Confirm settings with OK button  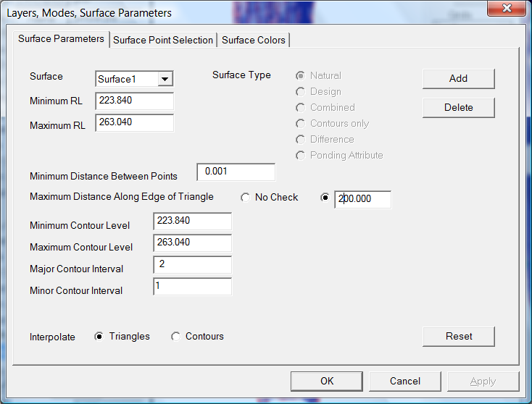point(327,381)
